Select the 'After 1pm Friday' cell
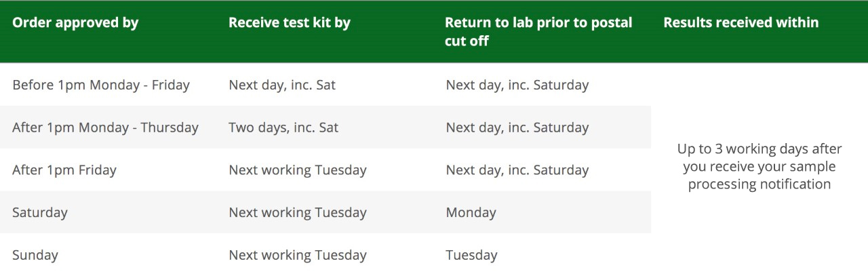This screenshot has width=868, height=276. [x=64, y=170]
